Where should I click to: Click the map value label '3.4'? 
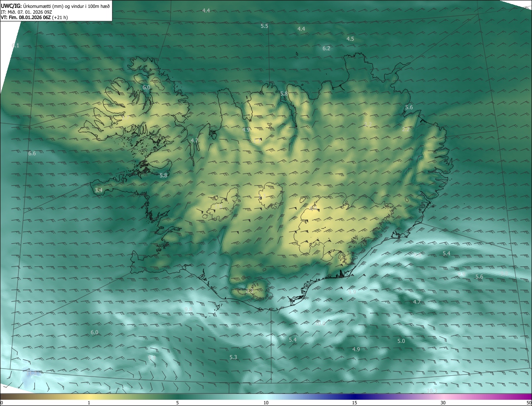pos(99,190)
